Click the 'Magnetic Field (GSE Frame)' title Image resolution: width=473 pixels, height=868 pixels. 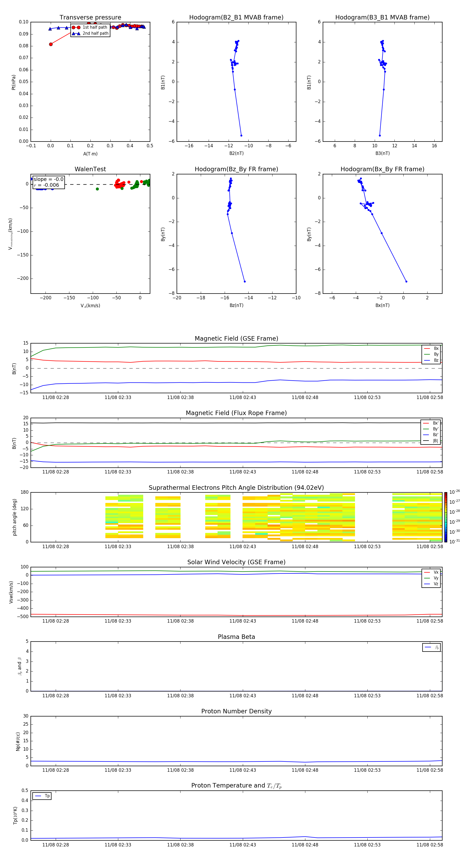point(236,339)
